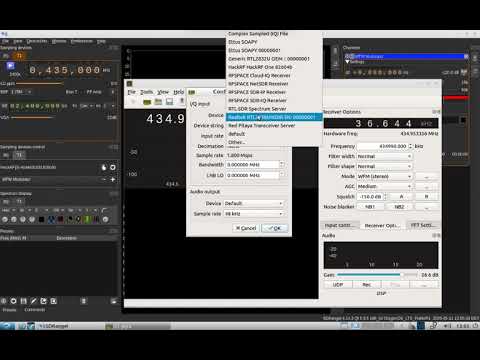Confirm the I/O configuration with OK
The height and width of the screenshot is (360, 480).
coord(275,228)
